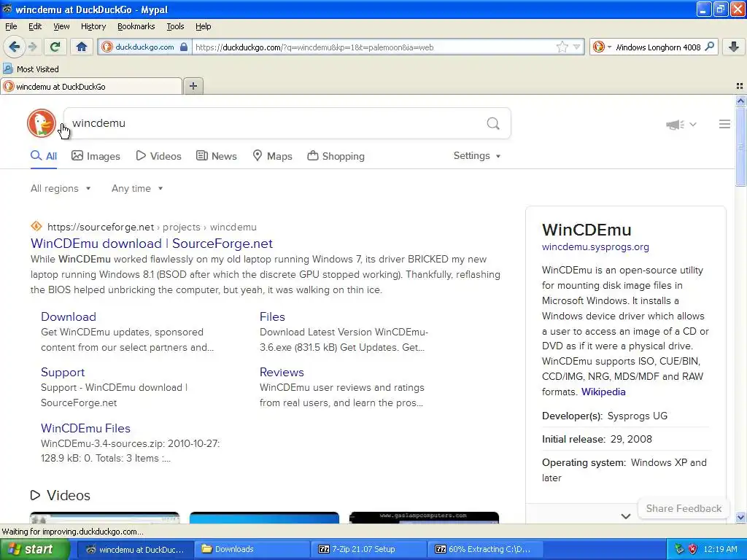Click the tab groups grid icon
The height and width of the screenshot is (560, 747).
740,86
